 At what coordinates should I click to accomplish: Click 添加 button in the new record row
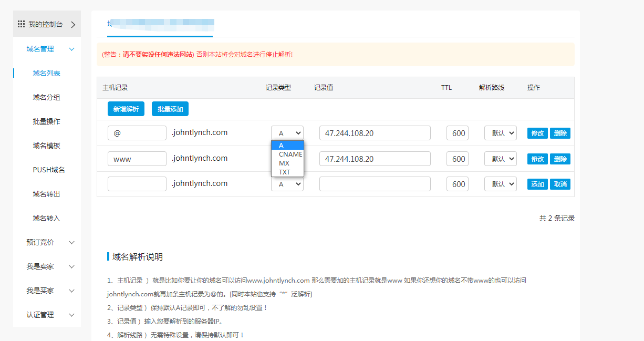point(537,184)
